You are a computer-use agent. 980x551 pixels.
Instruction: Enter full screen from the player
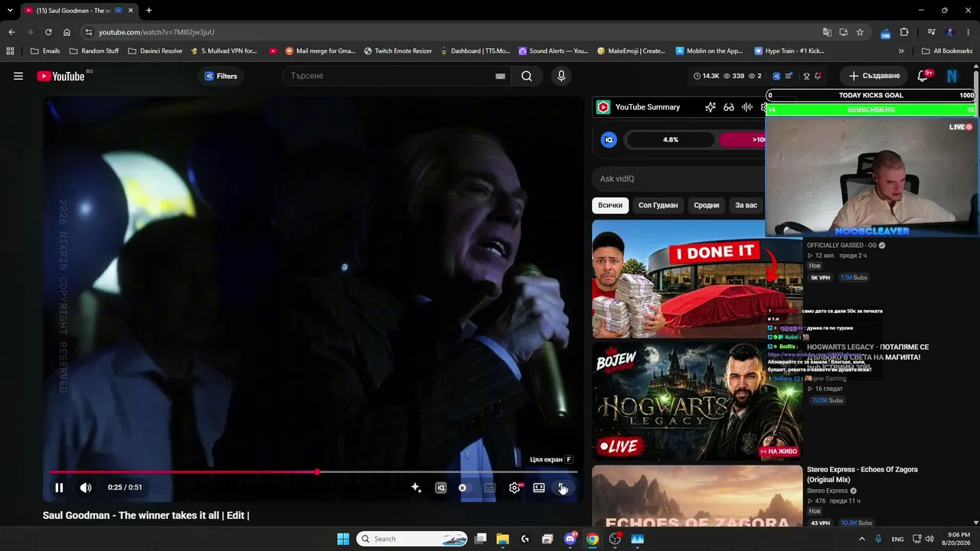pos(563,487)
